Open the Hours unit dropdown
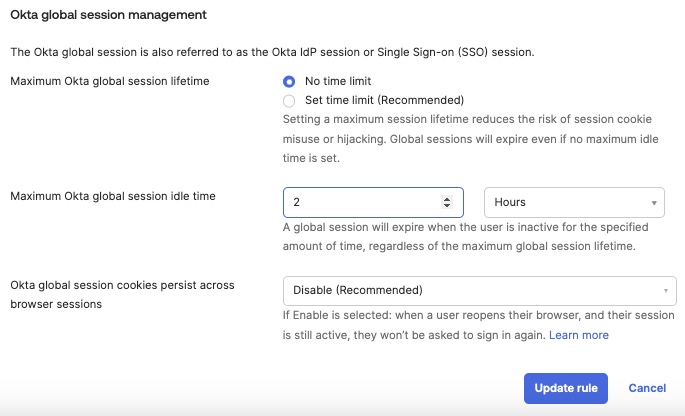This screenshot has height=416, width=685. pyautogui.click(x=573, y=202)
